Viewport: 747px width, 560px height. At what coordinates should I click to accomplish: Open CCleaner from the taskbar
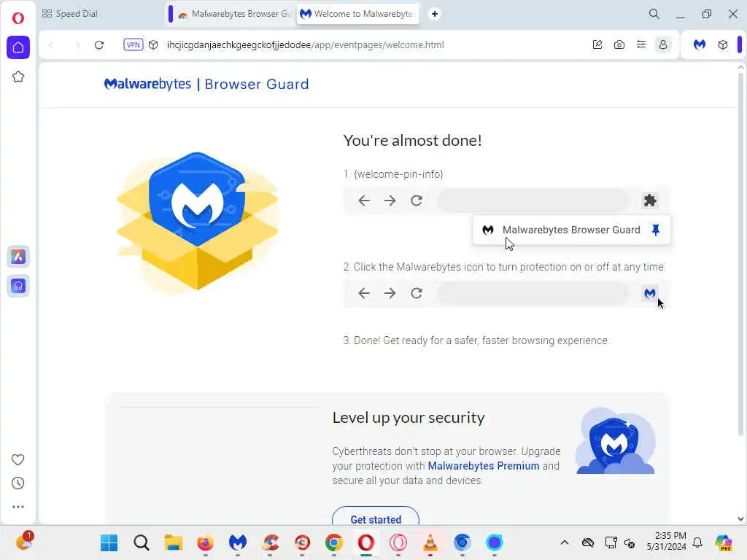[270, 542]
